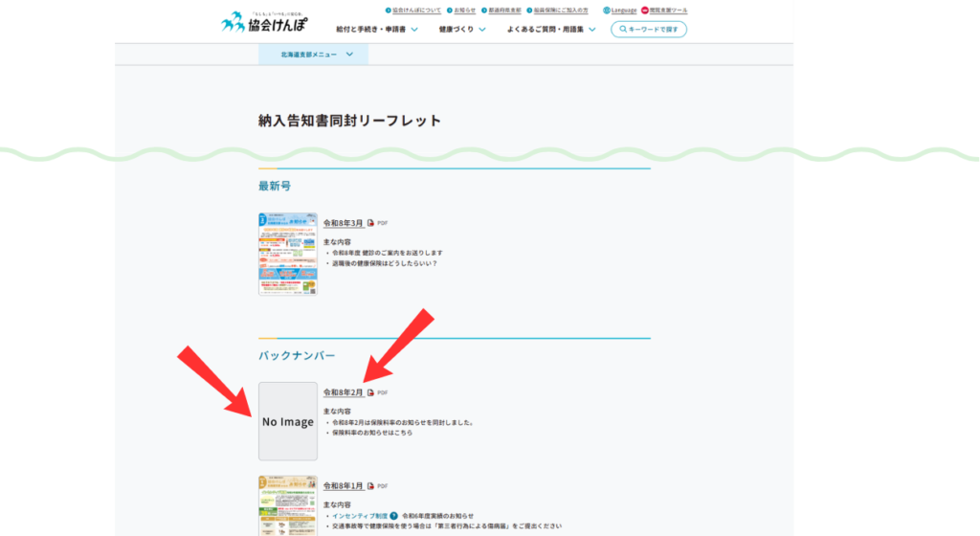Expand chevron next to よくあるご質問・用語集
The width and height of the screenshot is (980, 536).
[591, 30]
